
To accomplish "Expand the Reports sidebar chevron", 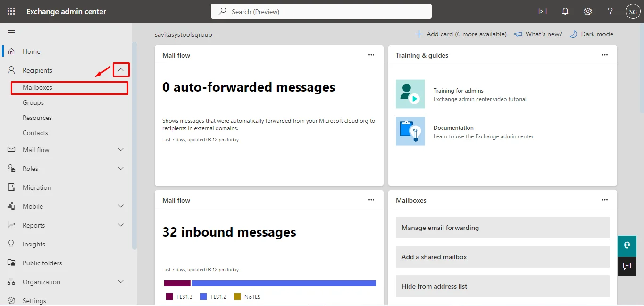I will click(x=121, y=225).
